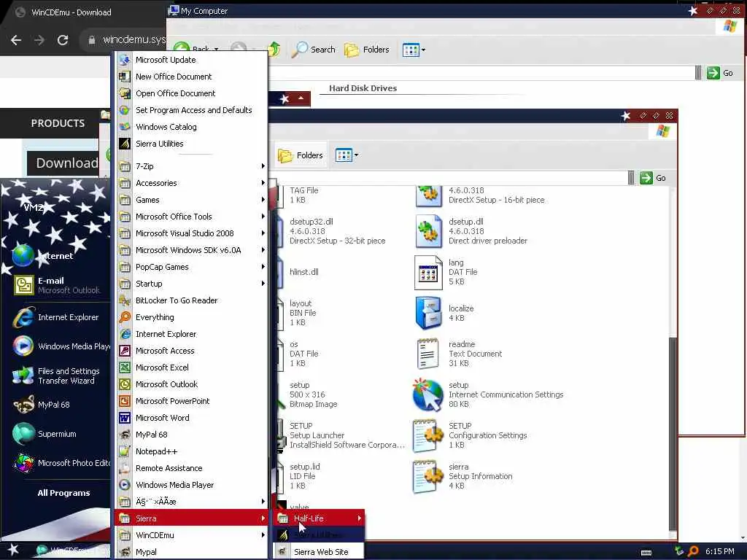Screen dimensions: 747x560
Task: Launch Windows Media Player in the All Programs list
Action: (x=174, y=485)
